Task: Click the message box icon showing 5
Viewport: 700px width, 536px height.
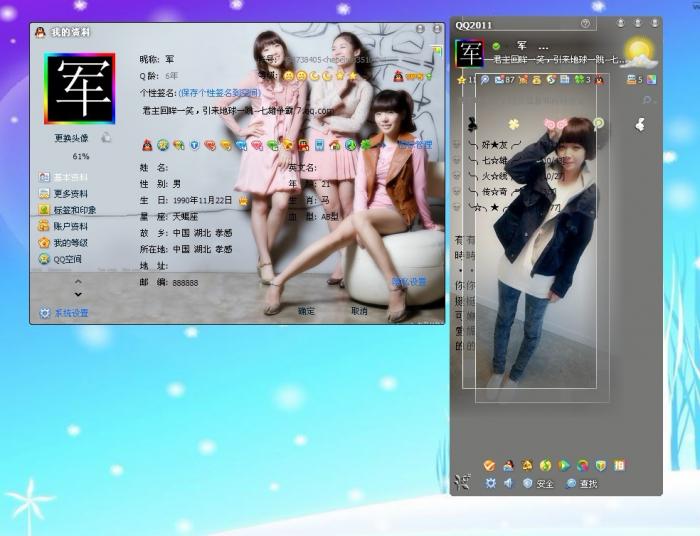Action: tap(631, 79)
